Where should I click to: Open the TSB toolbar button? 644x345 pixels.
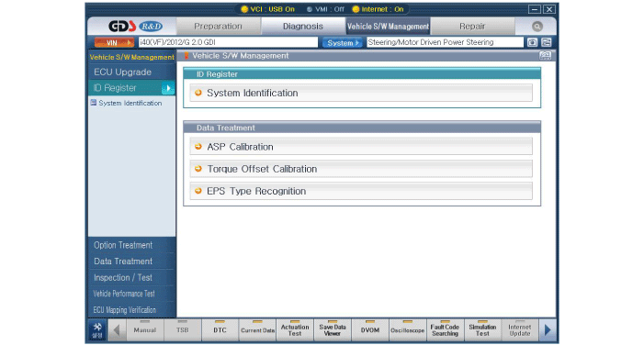pos(182,329)
